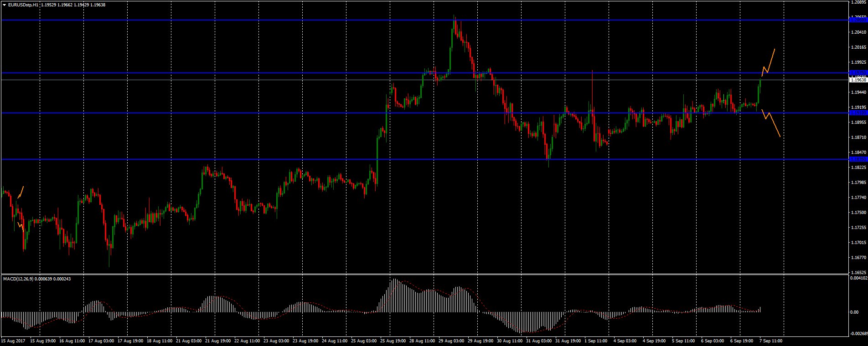Click the 7 Sep 11:00 time label
Screen dimensions: 868x346
click(x=771, y=341)
